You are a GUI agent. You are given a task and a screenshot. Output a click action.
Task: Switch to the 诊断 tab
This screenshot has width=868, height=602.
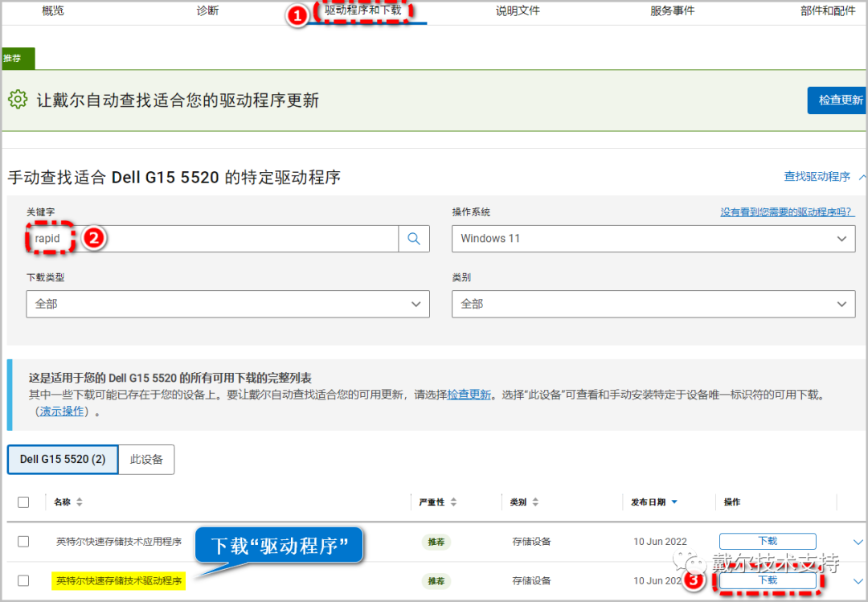pos(207,10)
